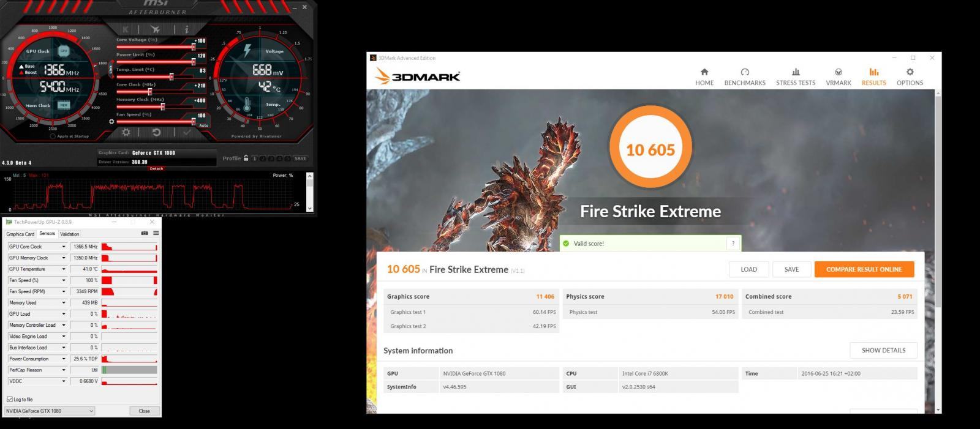Image resolution: width=980 pixels, height=429 pixels.
Task: Click the Close button in GPU-Z
Action: coord(145,411)
